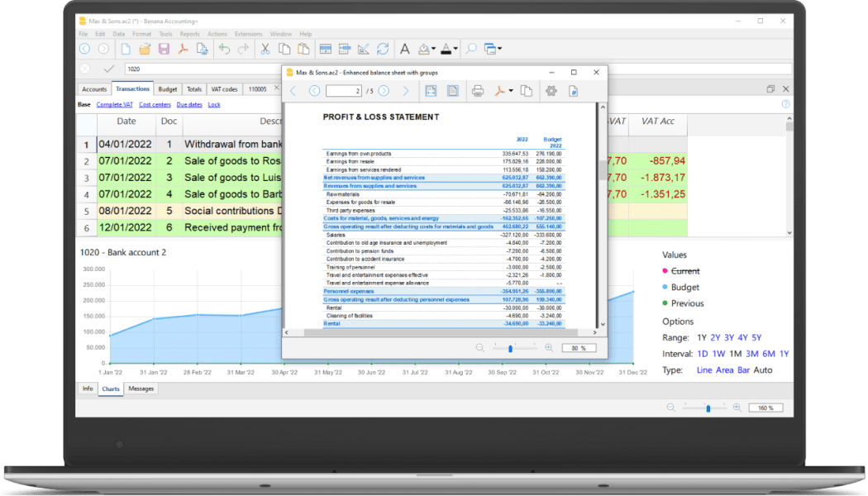
Task: Go to previous page in preview
Action: coord(314,91)
